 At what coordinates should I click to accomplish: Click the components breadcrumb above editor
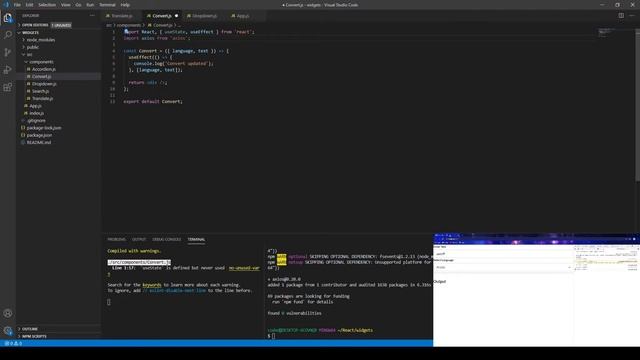(x=129, y=25)
